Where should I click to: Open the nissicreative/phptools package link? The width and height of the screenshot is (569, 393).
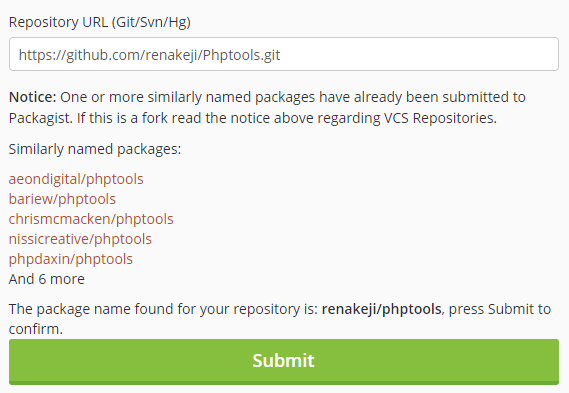tap(80, 239)
